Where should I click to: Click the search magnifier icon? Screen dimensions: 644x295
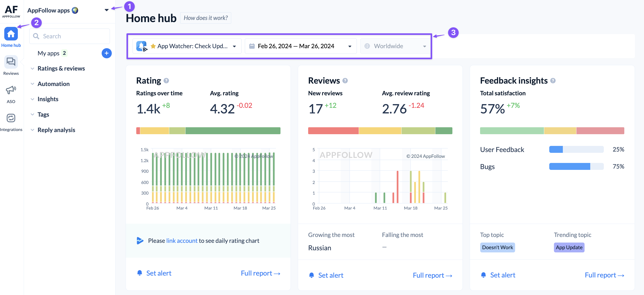[x=36, y=36]
